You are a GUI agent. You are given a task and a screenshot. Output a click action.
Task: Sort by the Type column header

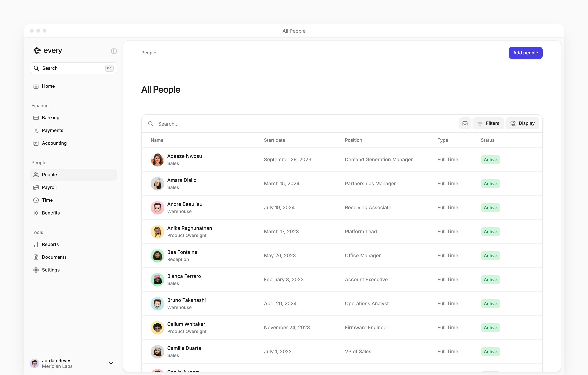click(x=442, y=140)
